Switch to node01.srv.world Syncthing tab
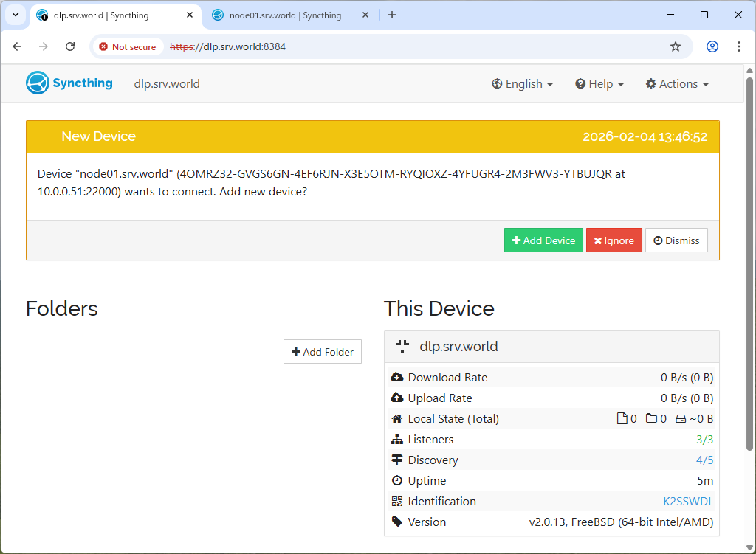756x554 pixels. [284, 15]
